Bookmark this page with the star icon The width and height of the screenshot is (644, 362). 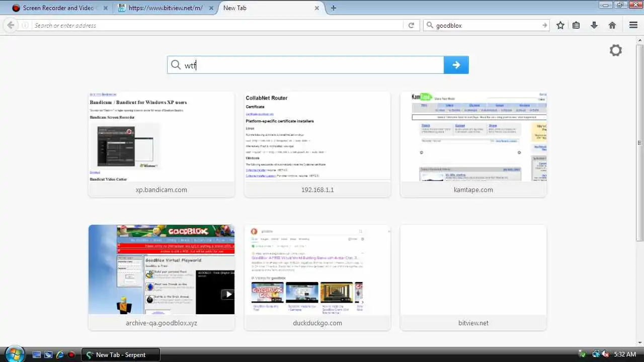pos(560,25)
